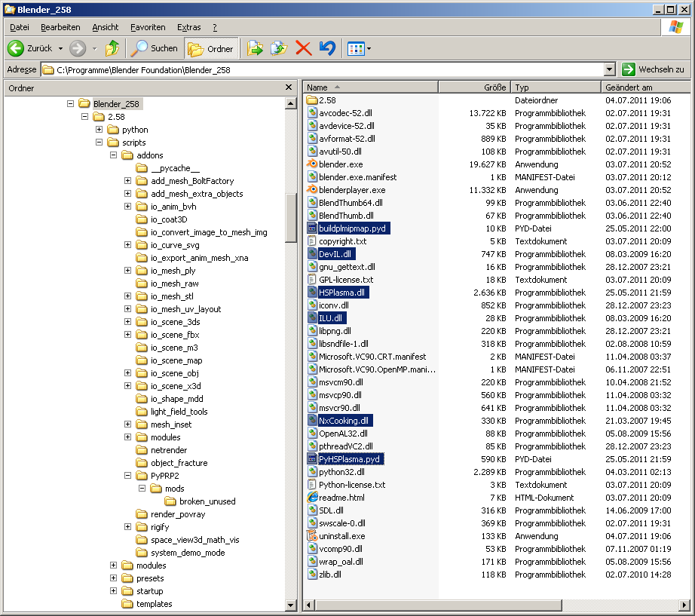
Task: Expand the rigify tree node
Action: [x=127, y=527]
